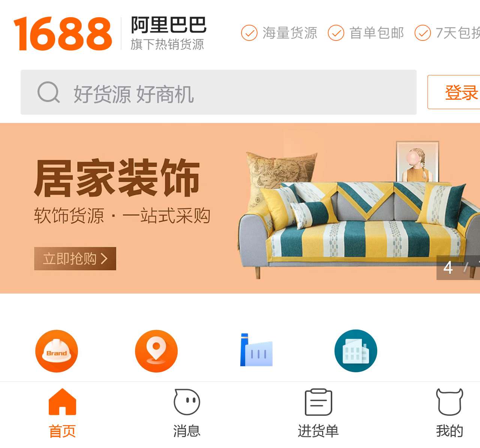Open the Brand helmet icon category
480x448 pixels.
57,351
